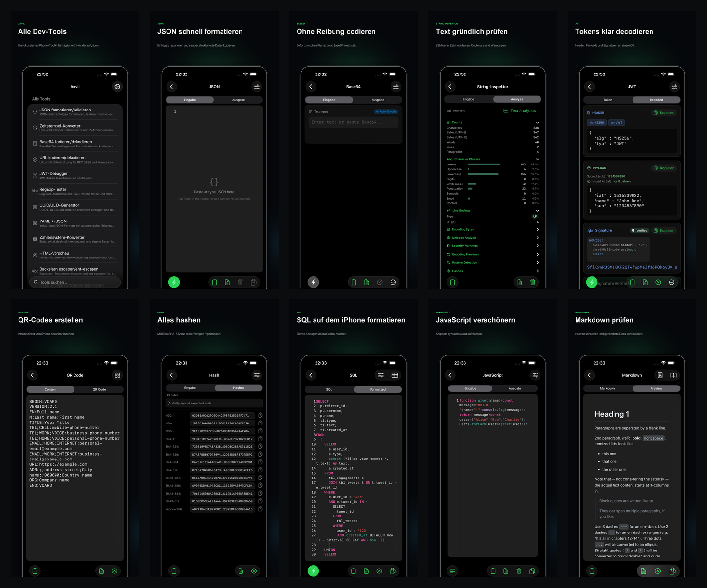Select Token segment on JWT screen
Viewport: 707px width, 588px height.
[x=608, y=100]
